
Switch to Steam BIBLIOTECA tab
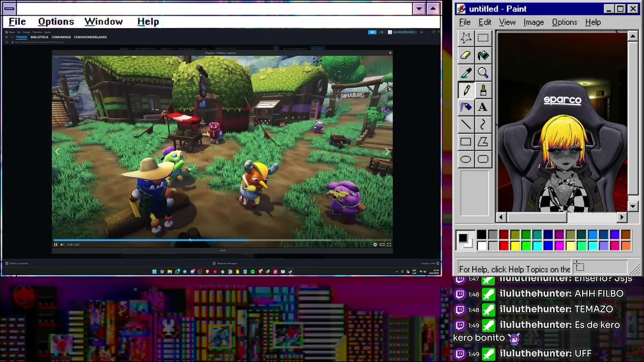coord(39,37)
